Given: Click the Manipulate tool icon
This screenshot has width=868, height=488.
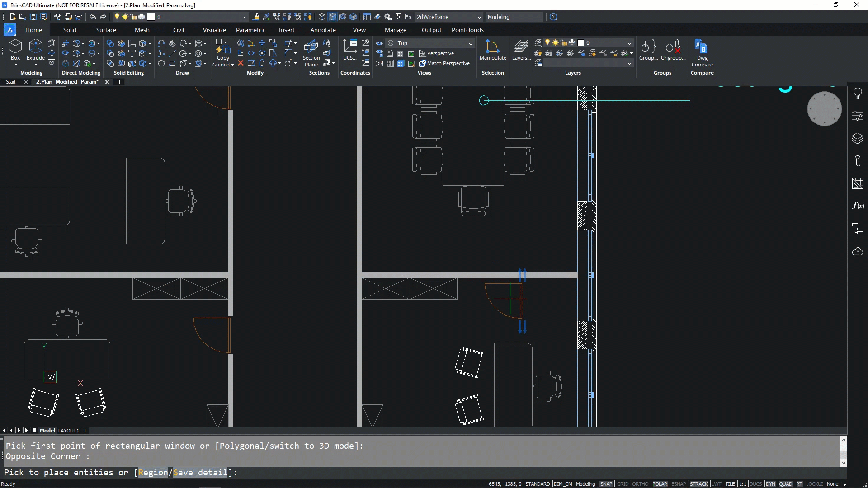Looking at the screenshot, I should 492,47.
